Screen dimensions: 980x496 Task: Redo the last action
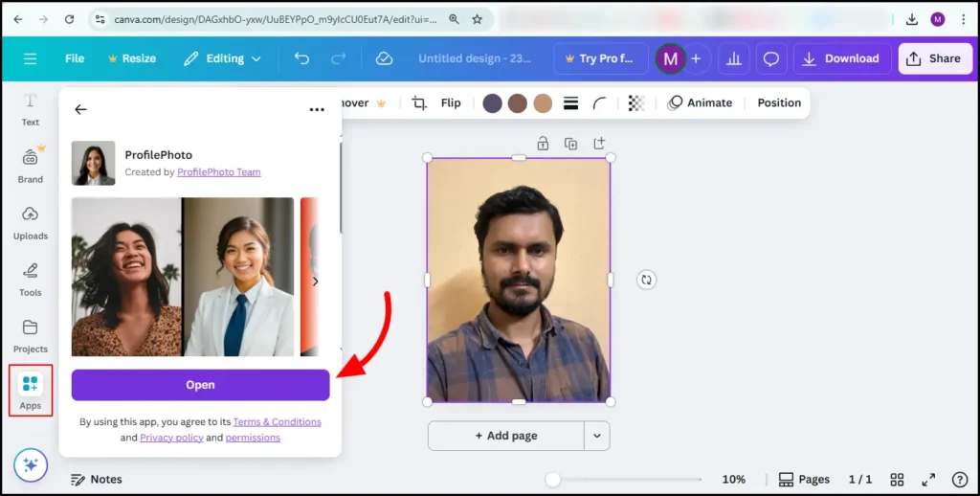pyautogui.click(x=338, y=58)
